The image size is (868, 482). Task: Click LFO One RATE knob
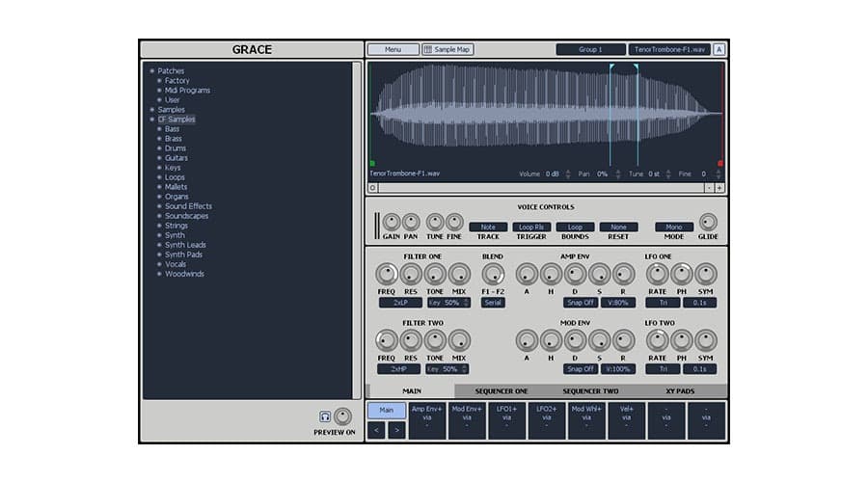pyautogui.click(x=657, y=274)
